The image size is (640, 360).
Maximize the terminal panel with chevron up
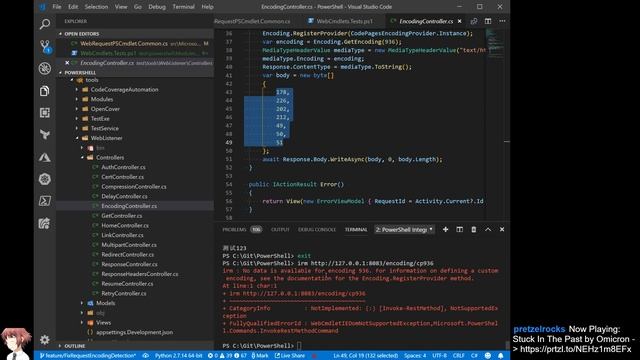(488, 229)
